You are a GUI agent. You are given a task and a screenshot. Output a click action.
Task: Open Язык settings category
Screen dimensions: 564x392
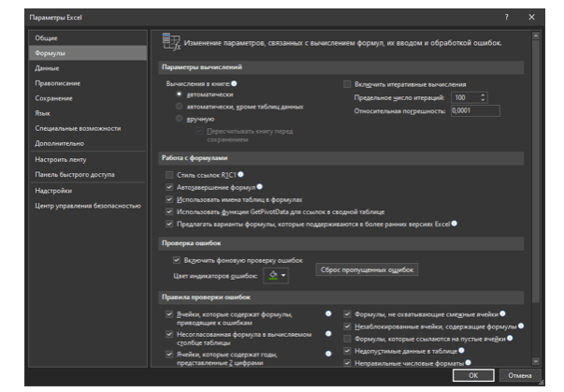[88, 113]
